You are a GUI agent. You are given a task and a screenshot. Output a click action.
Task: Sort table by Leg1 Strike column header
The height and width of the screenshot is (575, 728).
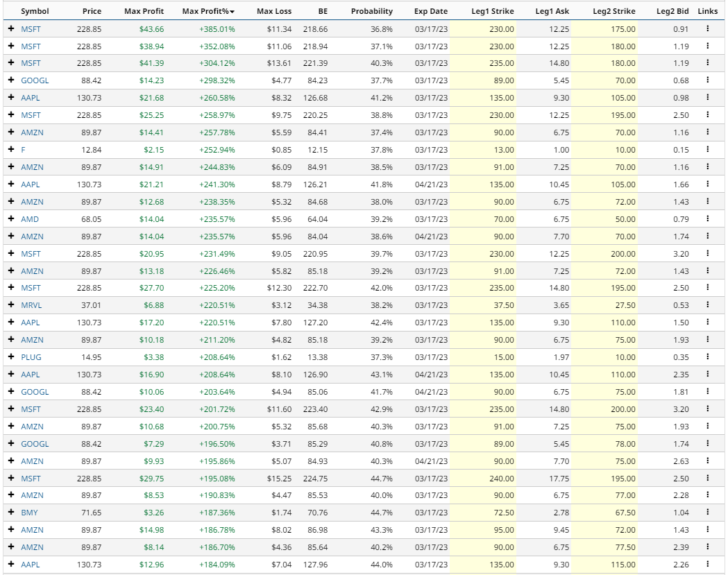pos(493,11)
